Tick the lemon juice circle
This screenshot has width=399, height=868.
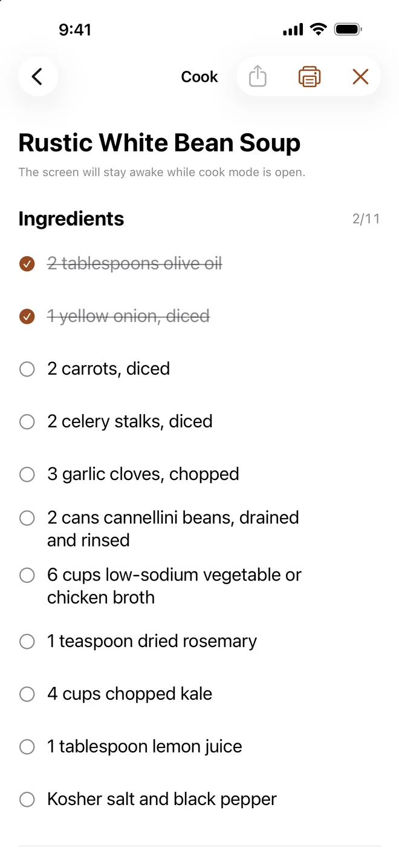pyautogui.click(x=27, y=747)
